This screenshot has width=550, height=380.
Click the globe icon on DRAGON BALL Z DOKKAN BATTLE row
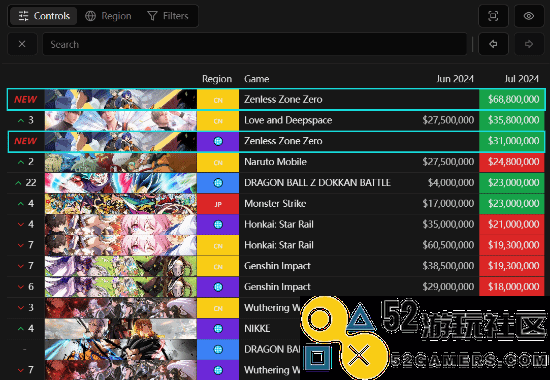(x=218, y=183)
